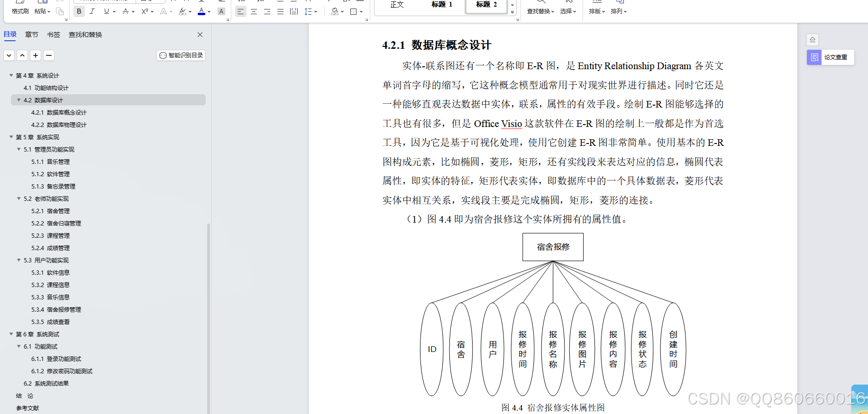
Task: Switch to 查找和替换 tab
Action: click(85, 35)
